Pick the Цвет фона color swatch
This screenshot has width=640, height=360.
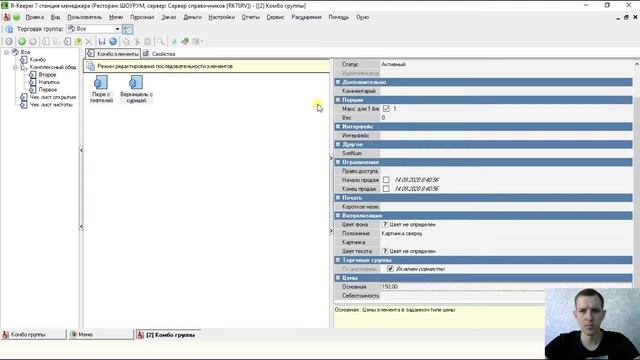[384, 224]
